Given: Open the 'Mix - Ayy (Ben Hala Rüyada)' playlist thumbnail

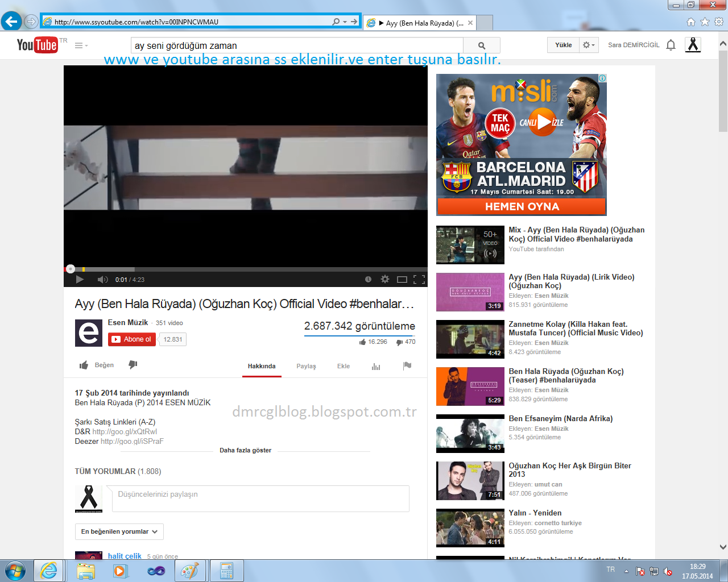Looking at the screenshot, I should pyautogui.click(x=470, y=245).
